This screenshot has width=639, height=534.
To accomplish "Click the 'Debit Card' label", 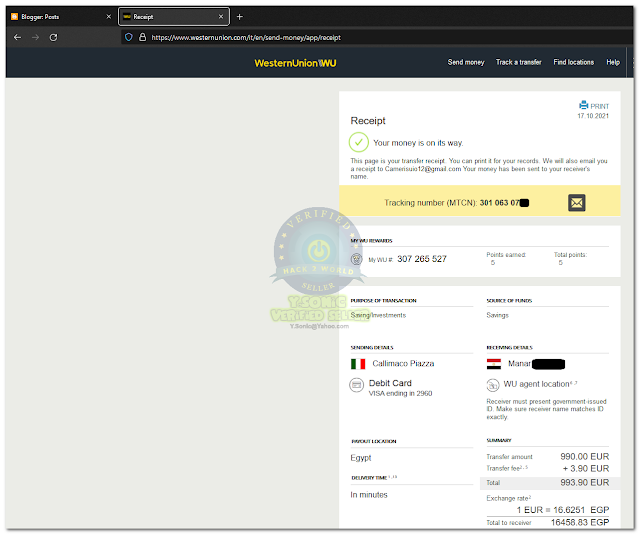I will coord(390,383).
